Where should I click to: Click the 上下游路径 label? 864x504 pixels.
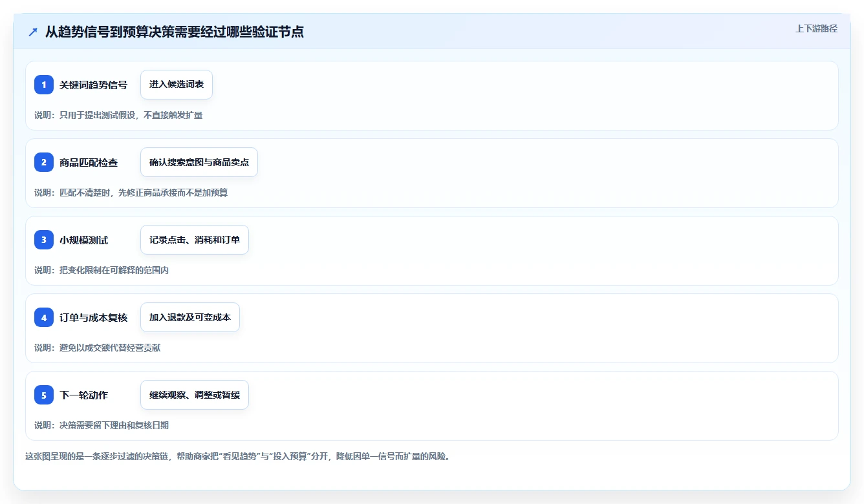816,28
